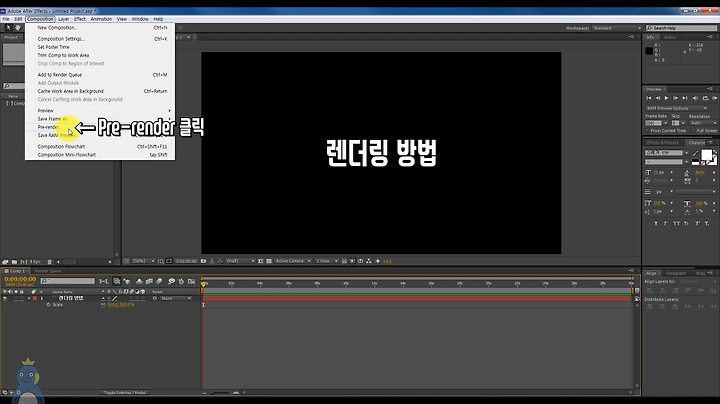Click the new folder icon in Project panel
720x404 pixels.
tap(14, 262)
